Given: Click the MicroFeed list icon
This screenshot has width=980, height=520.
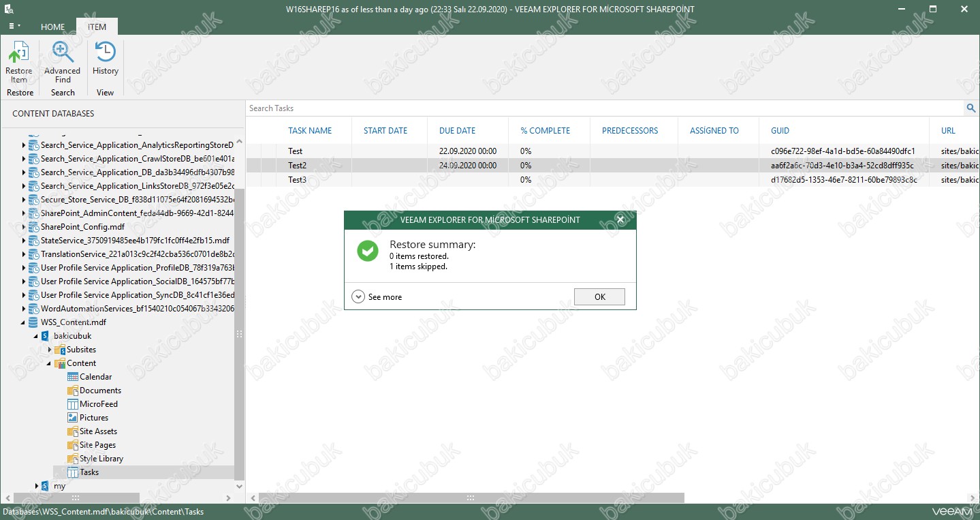Looking at the screenshot, I should click(x=73, y=404).
